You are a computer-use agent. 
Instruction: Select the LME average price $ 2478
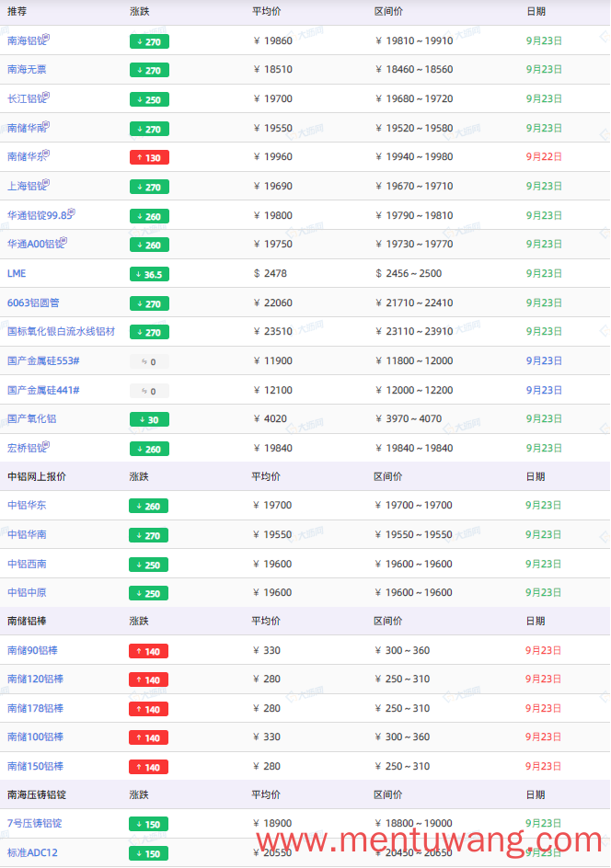pyautogui.click(x=270, y=273)
